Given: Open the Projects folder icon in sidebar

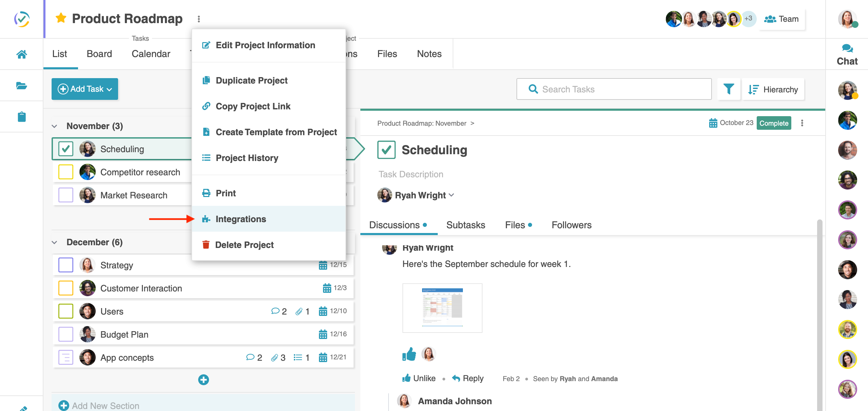Looking at the screenshot, I should [21, 85].
